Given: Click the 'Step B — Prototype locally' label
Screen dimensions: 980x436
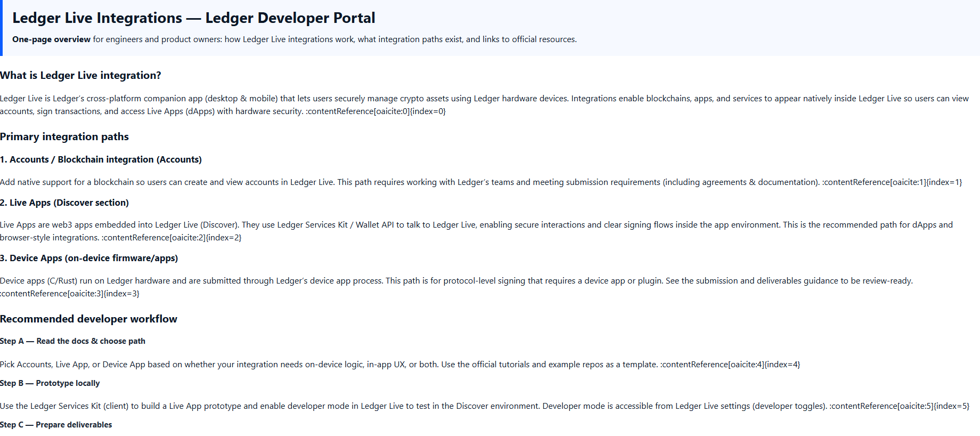Looking at the screenshot, I should pos(50,383).
